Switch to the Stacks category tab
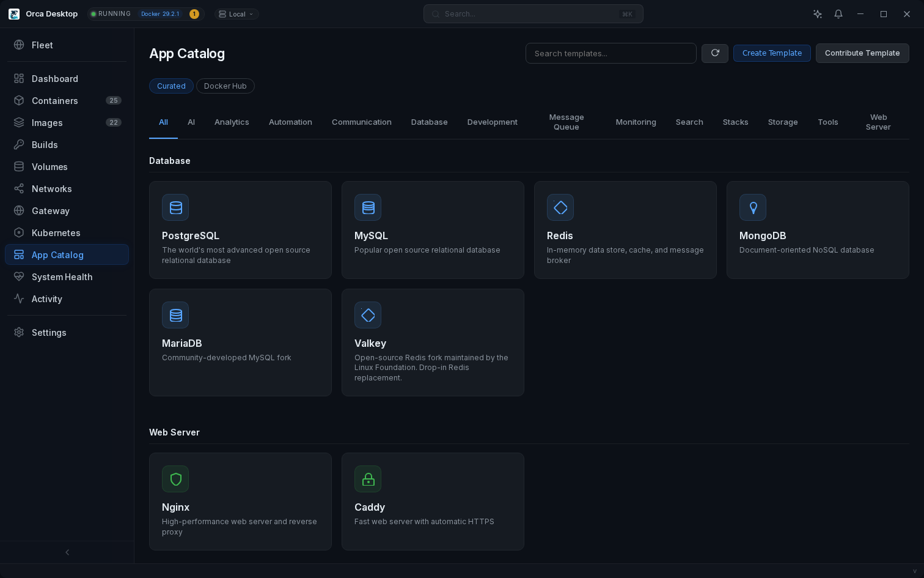Screen dimensions: 924x578 click(x=736, y=122)
